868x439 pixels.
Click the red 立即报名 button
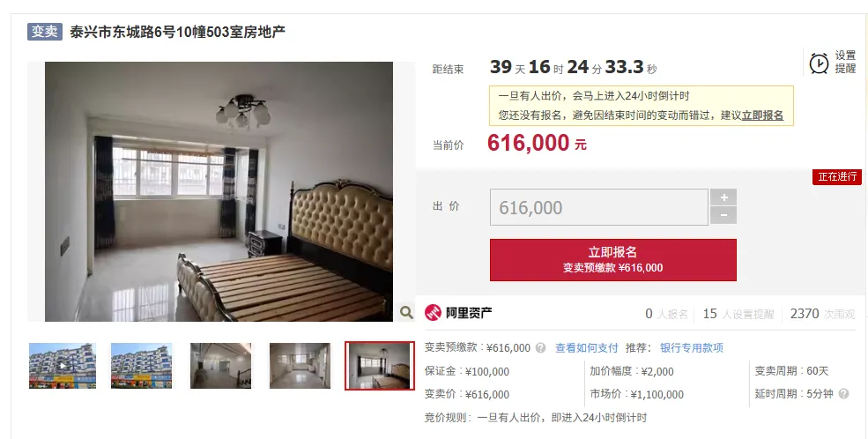point(612,260)
